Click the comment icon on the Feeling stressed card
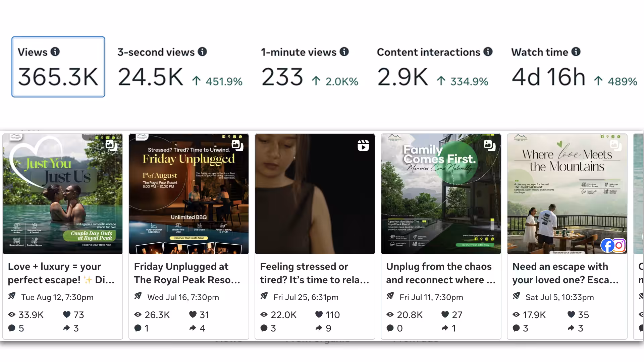Image resolution: width=644 pixels, height=362 pixels. pyautogui.click(x=264, y=328)
